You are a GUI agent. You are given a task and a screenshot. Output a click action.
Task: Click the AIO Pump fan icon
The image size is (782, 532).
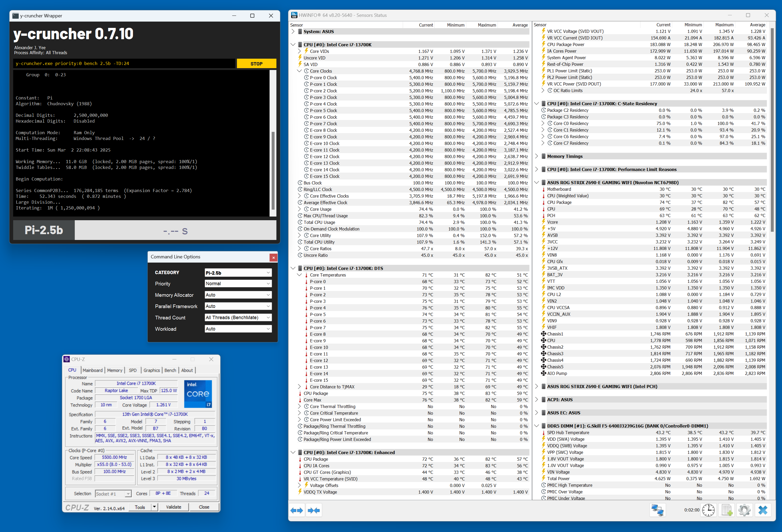(x=544, y=373)
